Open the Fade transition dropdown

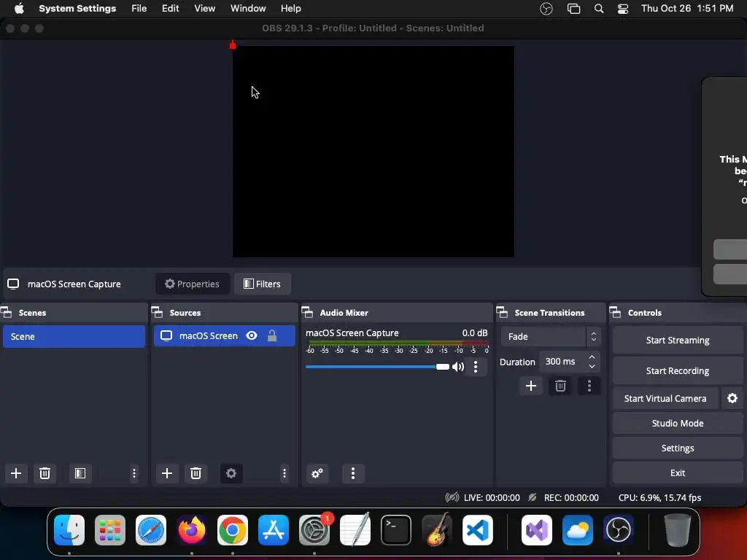pos(551,337)
